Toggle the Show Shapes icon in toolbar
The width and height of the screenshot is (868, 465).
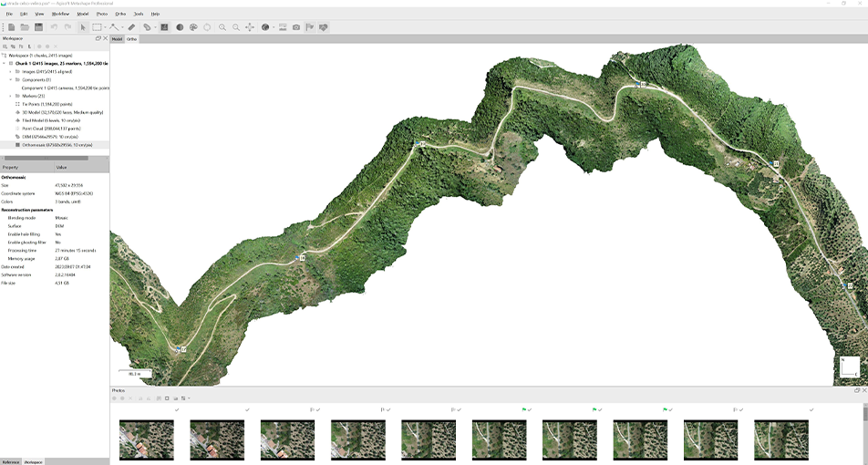(324, 27)
